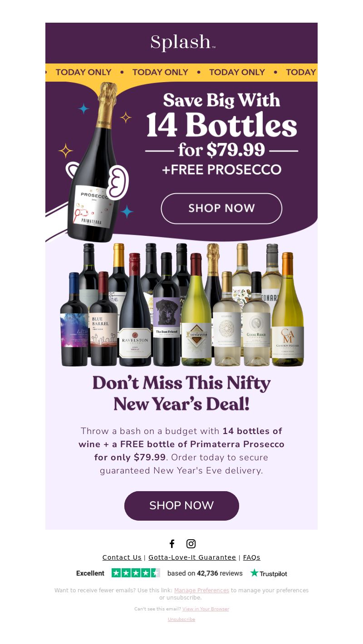Follow the Manage Preferences link
The height and width of the screenshot is (644, 363).
click(x=201, y=590)
